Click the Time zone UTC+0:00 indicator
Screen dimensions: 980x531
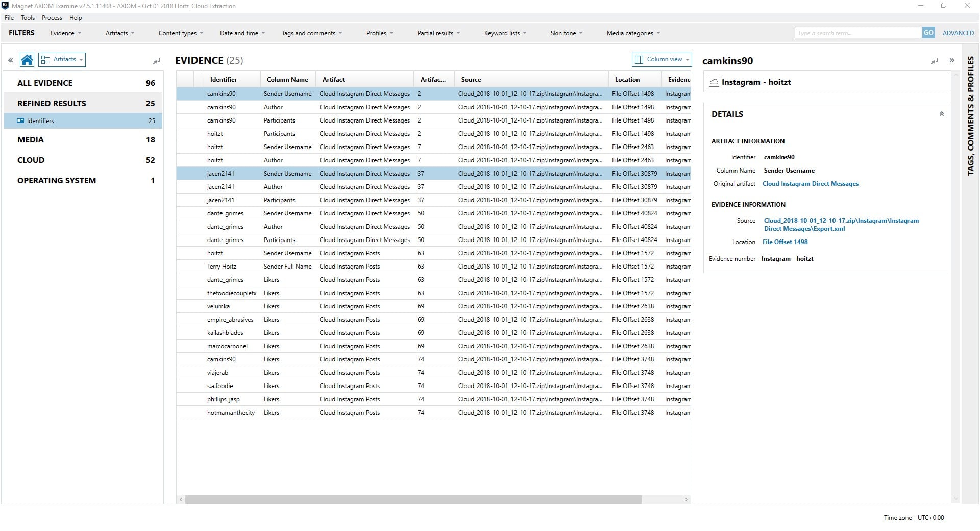coord(914,518)
